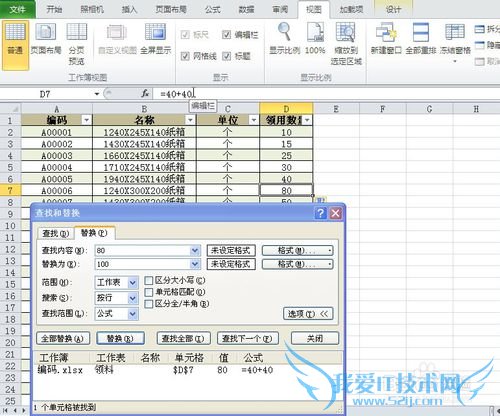The height and width of the screenshot is (416, 500).
Task: Enable 区分大小写 match case checkbox
Action: pyautogui.click(x=149, y=281)
